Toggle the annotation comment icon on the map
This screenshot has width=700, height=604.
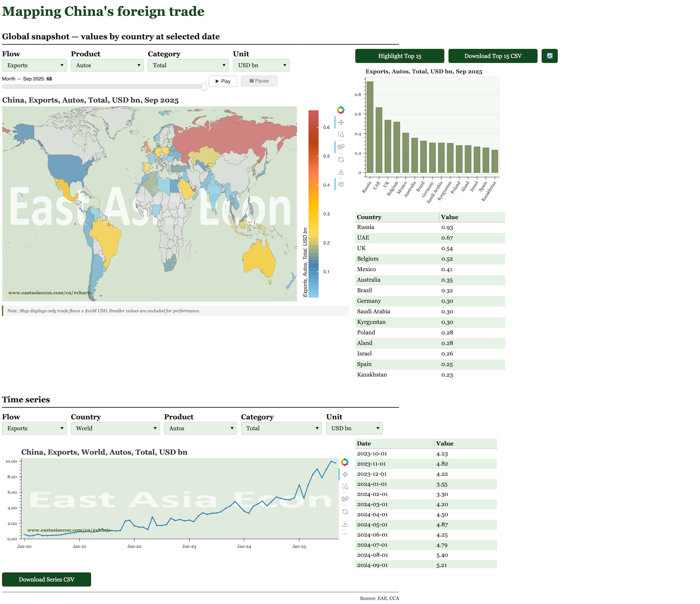click(341, 184)
